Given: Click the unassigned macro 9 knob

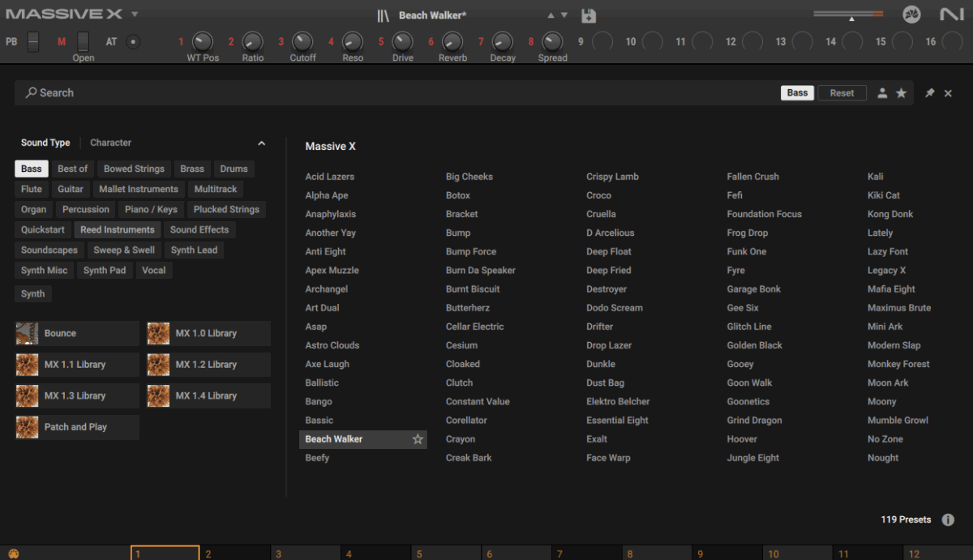Looking at the screenshot, I should point(602,41).
